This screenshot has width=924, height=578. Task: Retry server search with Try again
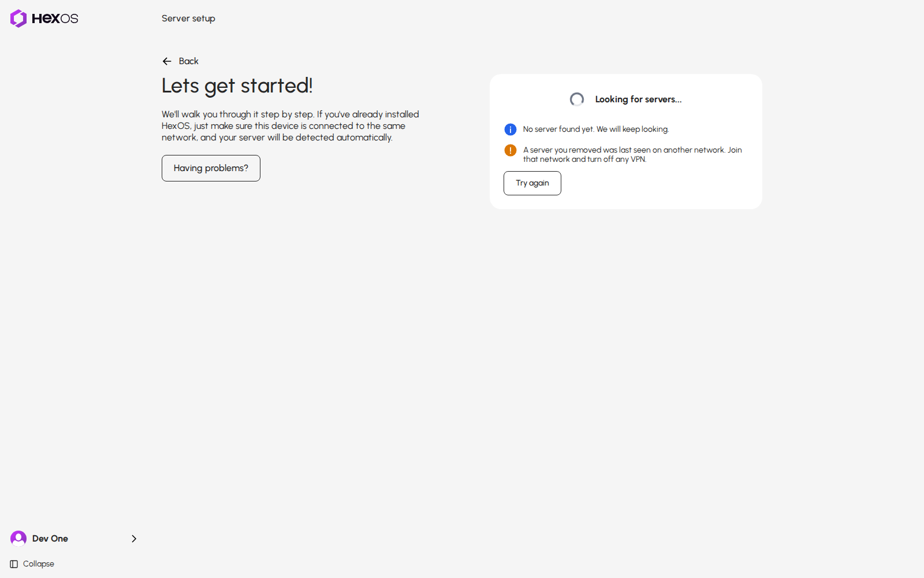[x=532, y=183]
